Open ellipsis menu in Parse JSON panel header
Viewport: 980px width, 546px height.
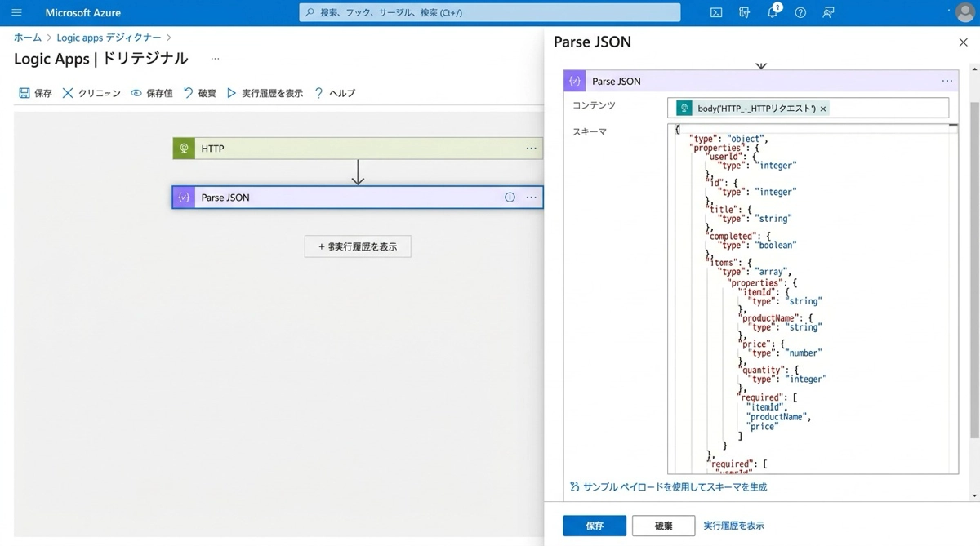(947, 81)
